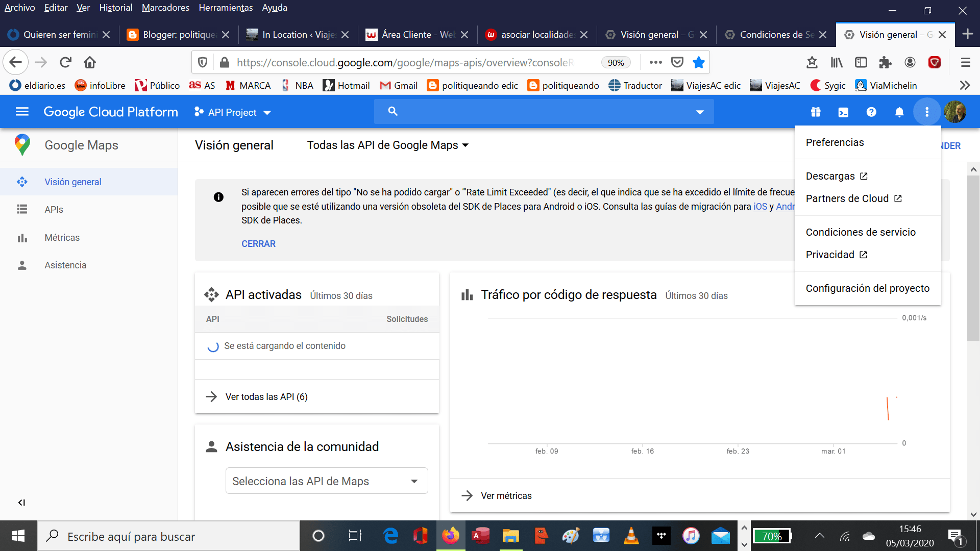Collapse the left sidebar with arrow icon
980x551 pixels.
tap(21, 503)
